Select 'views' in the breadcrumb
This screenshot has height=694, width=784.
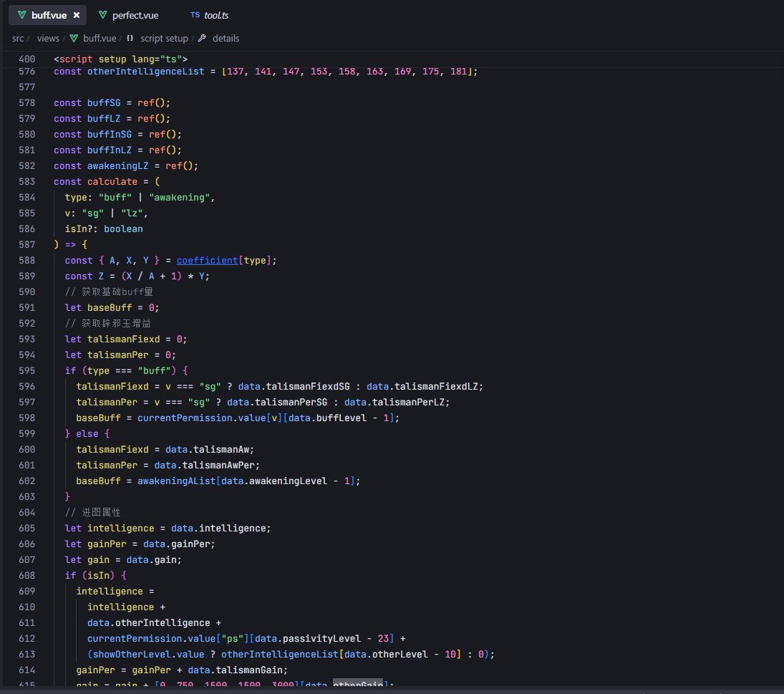(48, 39)
